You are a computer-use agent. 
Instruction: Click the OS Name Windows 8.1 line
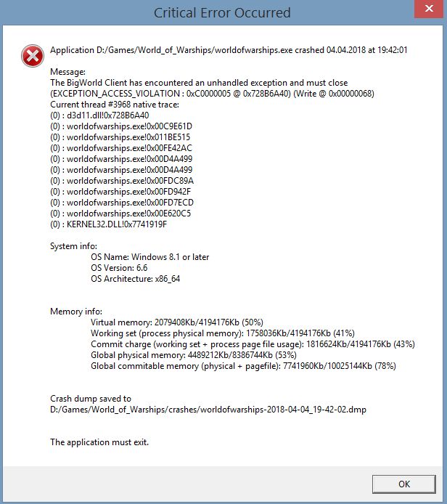(150, 257)
